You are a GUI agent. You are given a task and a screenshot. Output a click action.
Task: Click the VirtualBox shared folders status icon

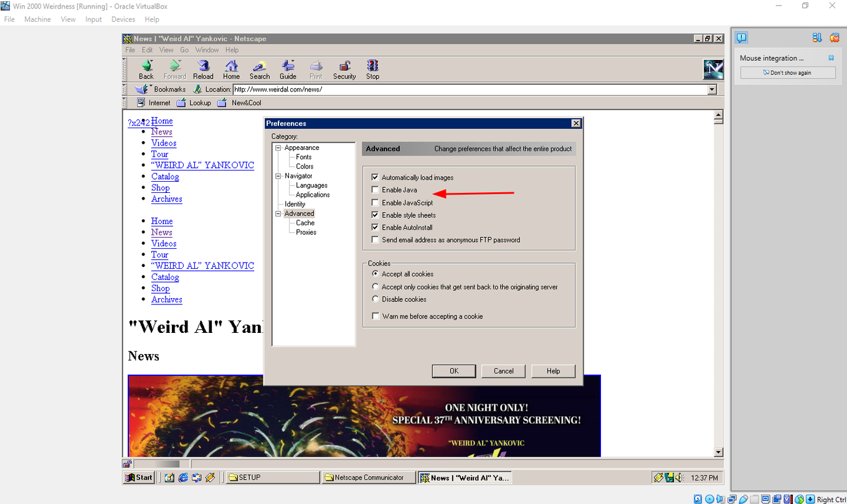tap(754, 499)
